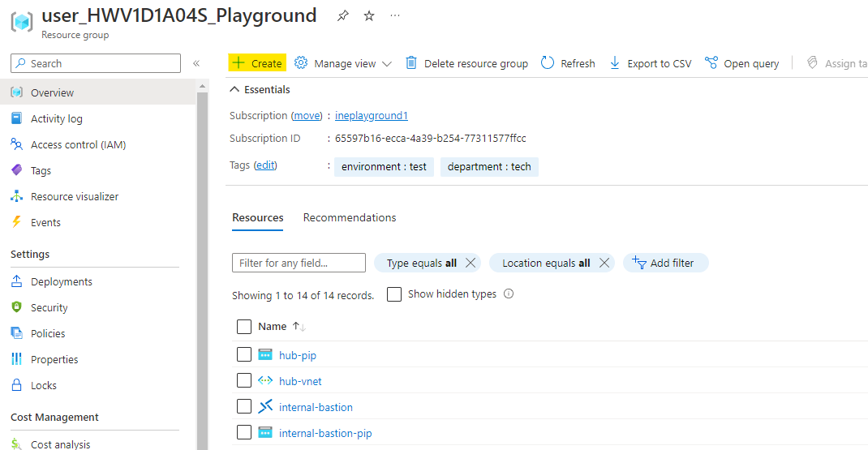The image size is (868, 450).
Task: Open Access control (IAM) menu item
Action: point(78,144)
